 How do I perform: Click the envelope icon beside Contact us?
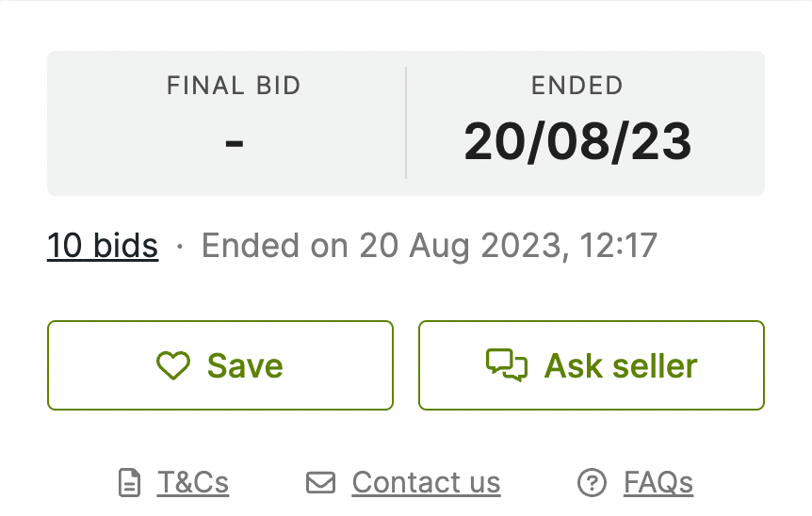pos(320,483)
